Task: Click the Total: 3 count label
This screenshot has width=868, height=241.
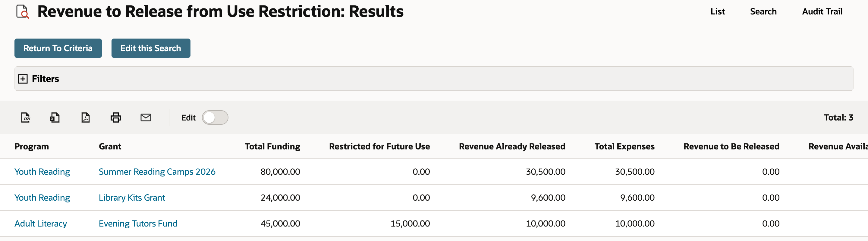Action: 838,117
